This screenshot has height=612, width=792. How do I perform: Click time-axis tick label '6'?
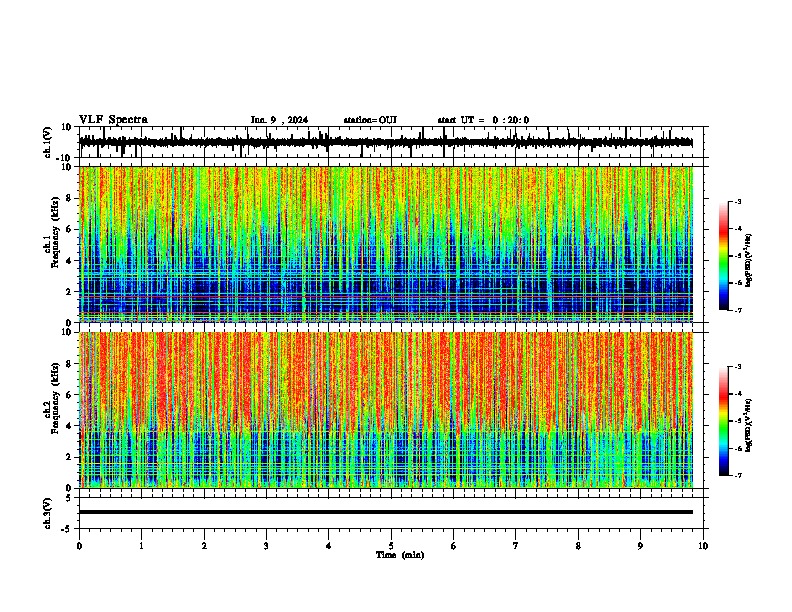[x=454, y=546]
